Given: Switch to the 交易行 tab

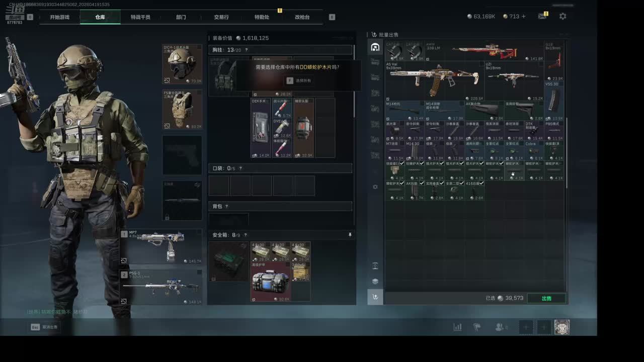Looking at the screenshot, I should (x=221, y=17).
